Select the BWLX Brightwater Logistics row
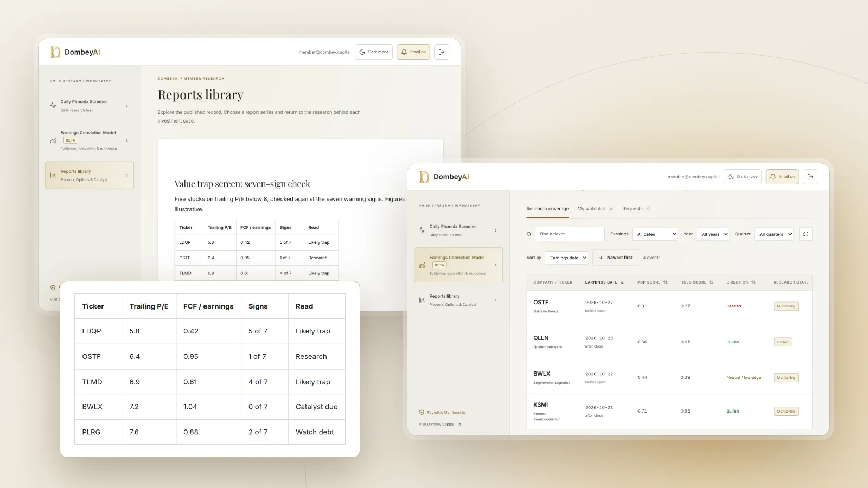868x488 pixels. pyautogui.click(x=669, y=378)
